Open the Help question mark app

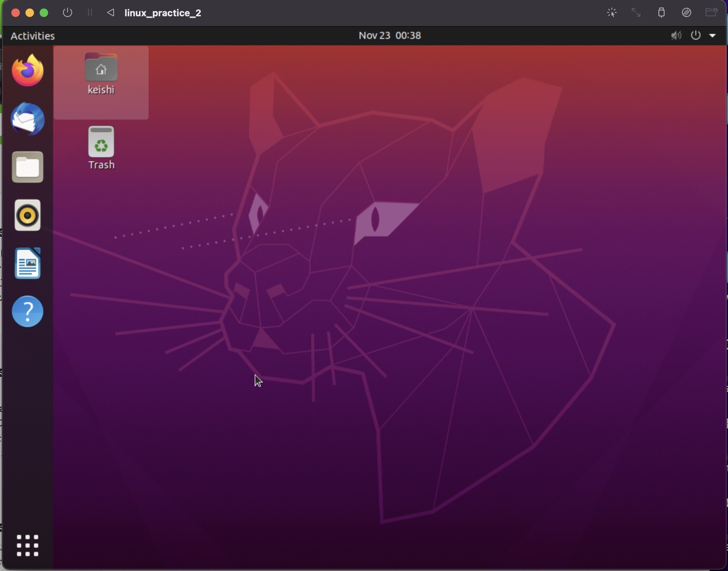pyautogui.click(x=28, y=311)
